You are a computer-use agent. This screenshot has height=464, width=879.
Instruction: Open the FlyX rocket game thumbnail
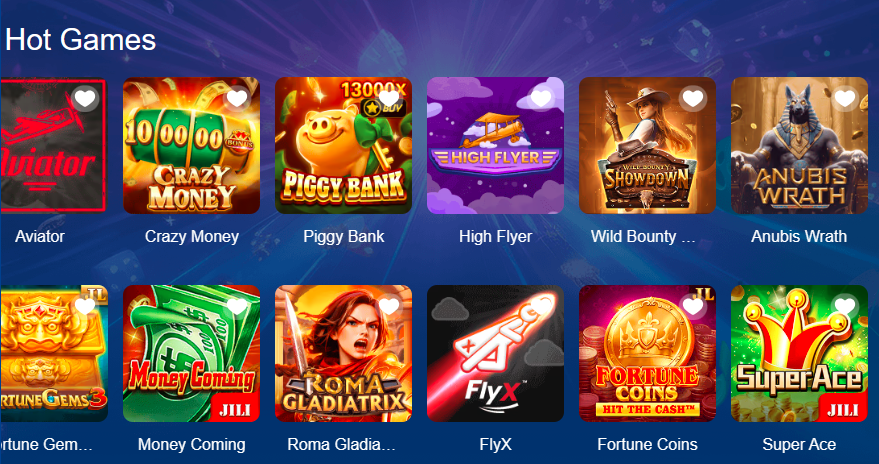pos(496,354)
